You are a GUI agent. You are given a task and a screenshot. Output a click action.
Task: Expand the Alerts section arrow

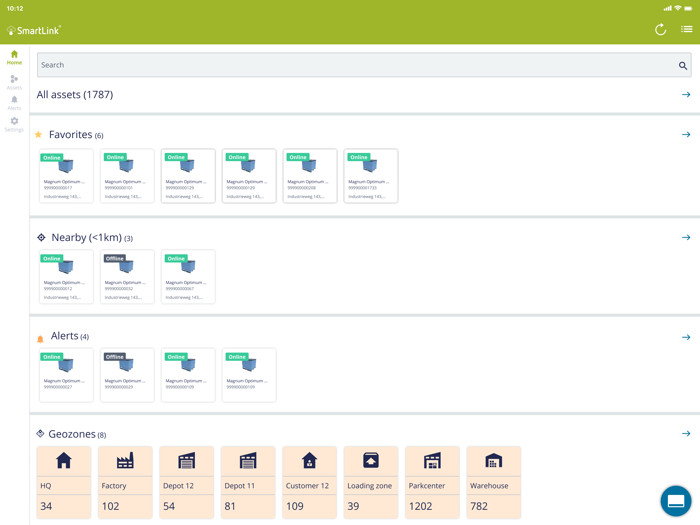pos(686,337)
